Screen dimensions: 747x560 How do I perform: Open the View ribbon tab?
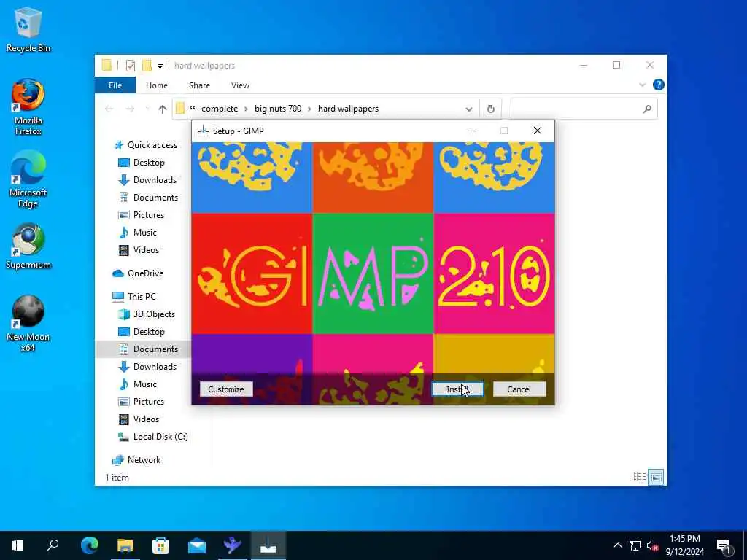240,85
